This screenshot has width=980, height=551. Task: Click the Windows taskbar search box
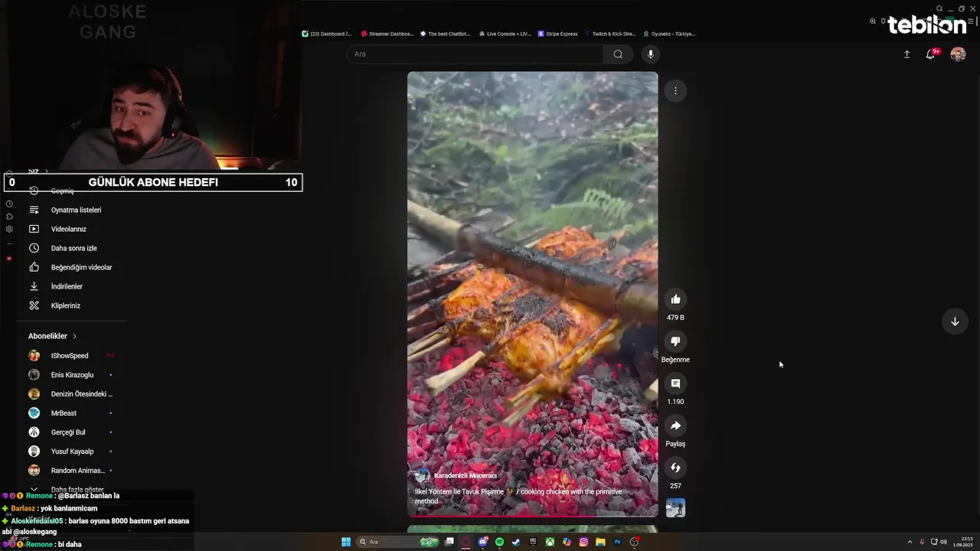[x=398, y=542]
